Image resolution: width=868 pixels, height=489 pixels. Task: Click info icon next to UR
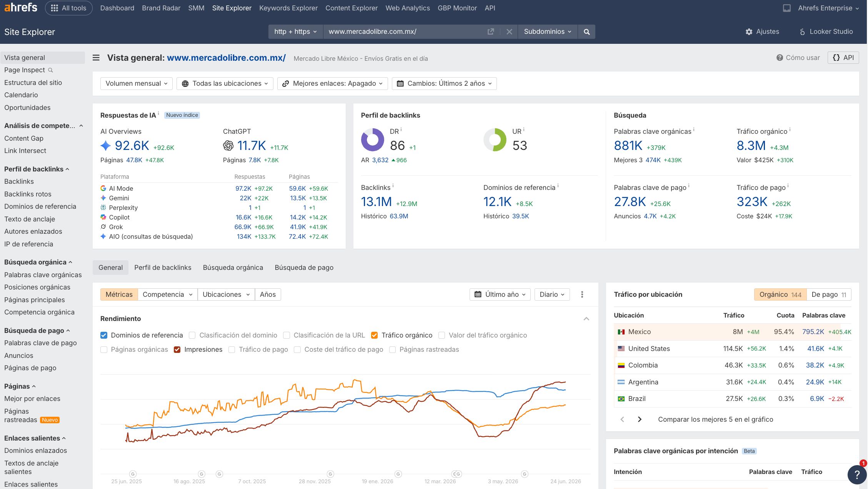pyautogui.click(x=524, y=130)
